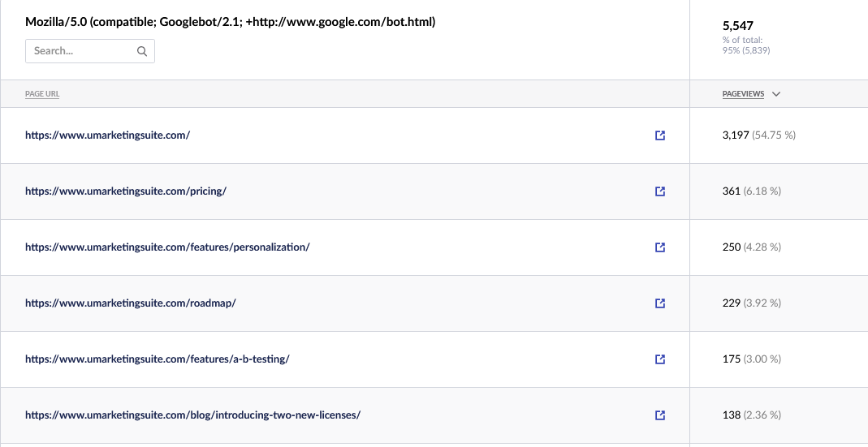Sort by Pageviews column header
The height and width of the screenshot is (447, 868).
pos(743,94)
